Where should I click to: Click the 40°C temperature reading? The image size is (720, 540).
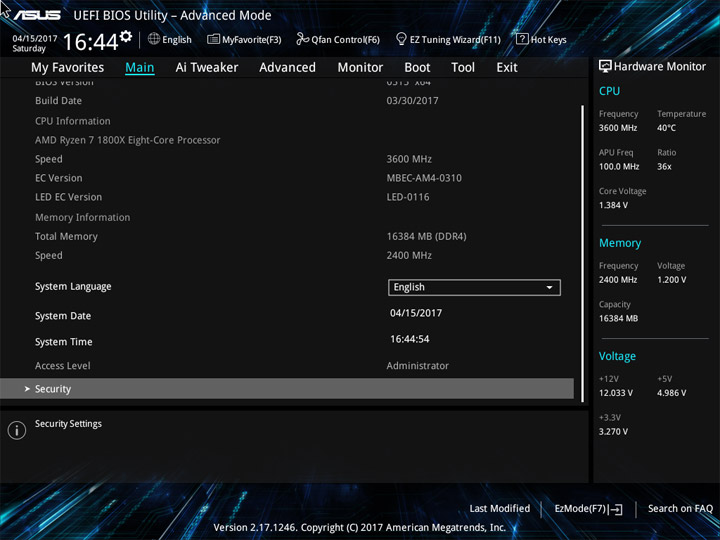[x=666, y=128]
